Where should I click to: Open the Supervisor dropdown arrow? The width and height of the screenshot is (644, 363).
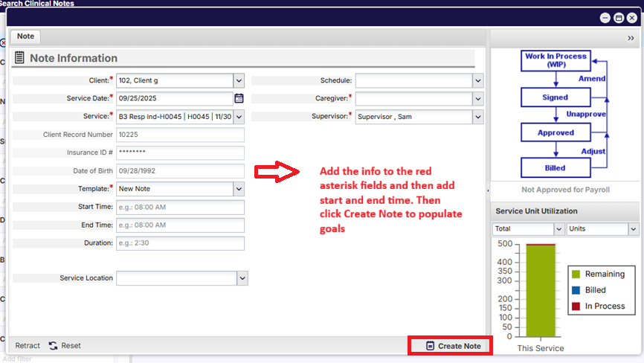(477, 117)
